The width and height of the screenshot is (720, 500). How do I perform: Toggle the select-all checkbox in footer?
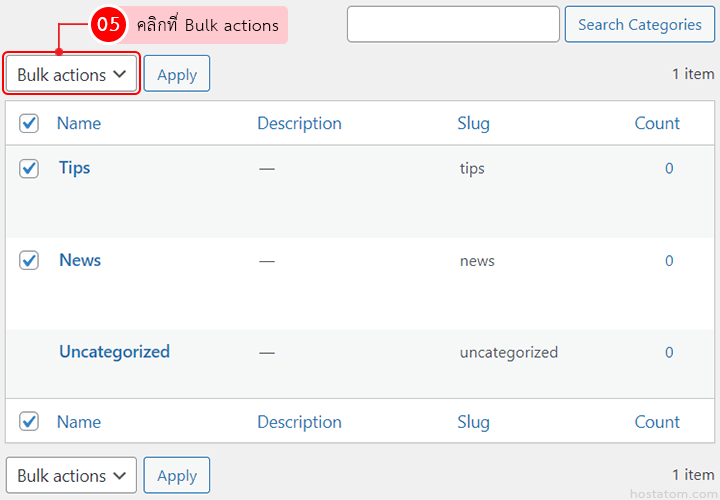point(29,421)
